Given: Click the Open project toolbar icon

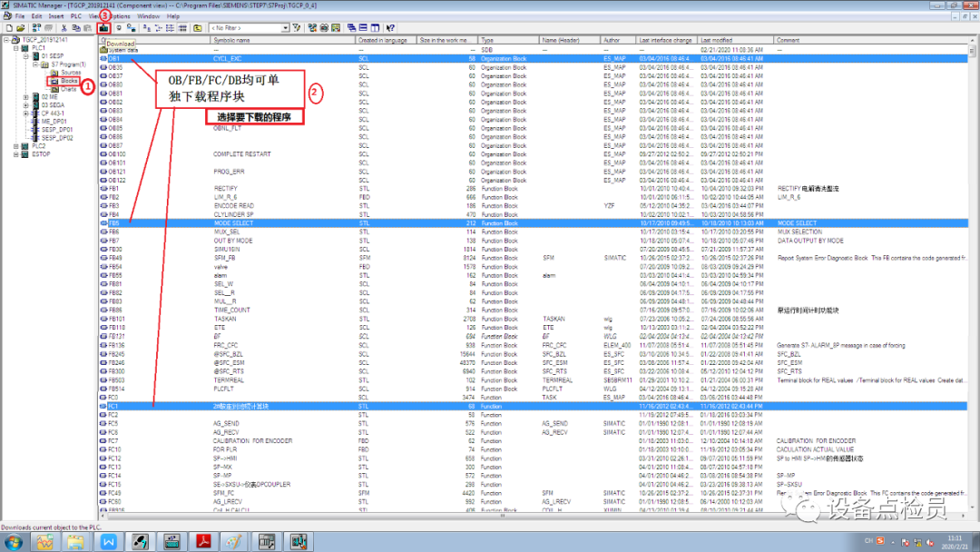Looking at the screenshot, I should 21,27.
